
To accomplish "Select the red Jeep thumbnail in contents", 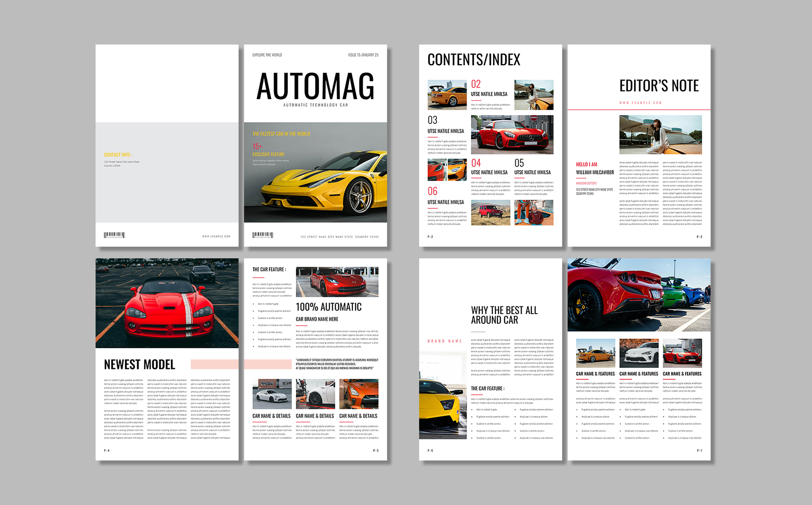I will [490, 213].
